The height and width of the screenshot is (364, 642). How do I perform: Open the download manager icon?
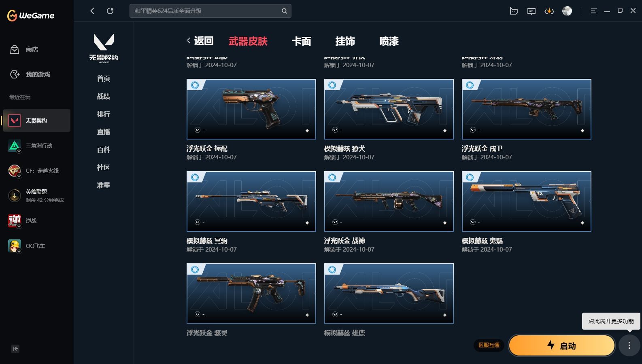pyautogui.click(x=549, y=11)
